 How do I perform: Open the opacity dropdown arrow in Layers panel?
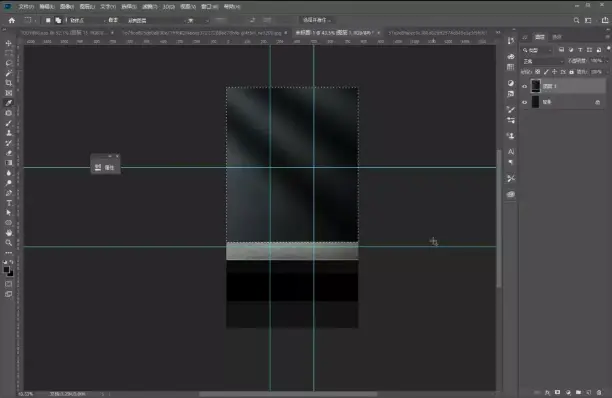coord(606,61)
